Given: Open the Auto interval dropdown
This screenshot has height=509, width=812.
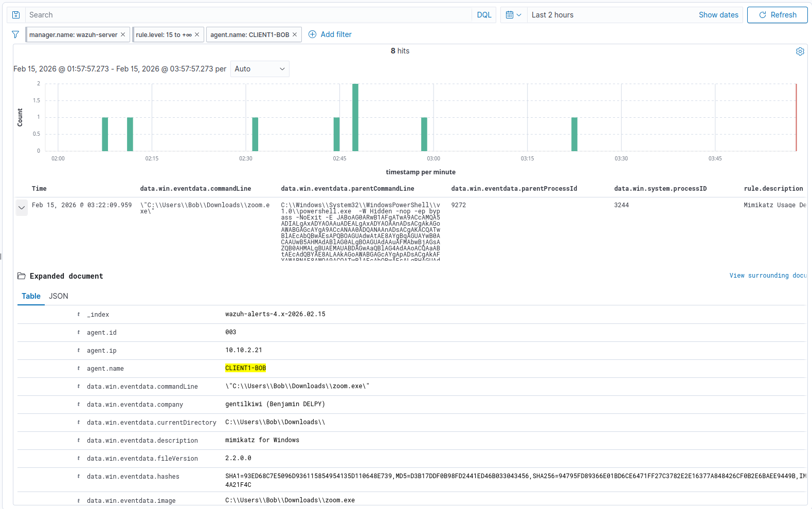Looking at the screenshot, I should (x=260, y=69).
